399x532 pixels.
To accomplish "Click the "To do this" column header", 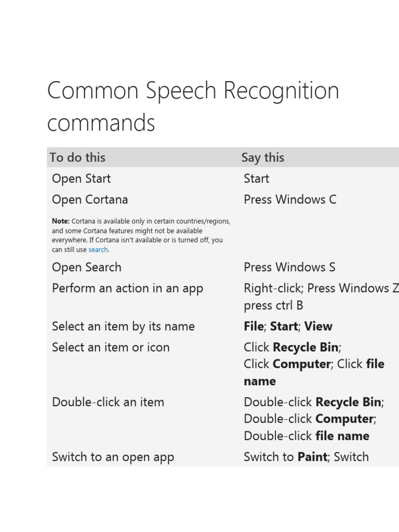I will 77,157.
